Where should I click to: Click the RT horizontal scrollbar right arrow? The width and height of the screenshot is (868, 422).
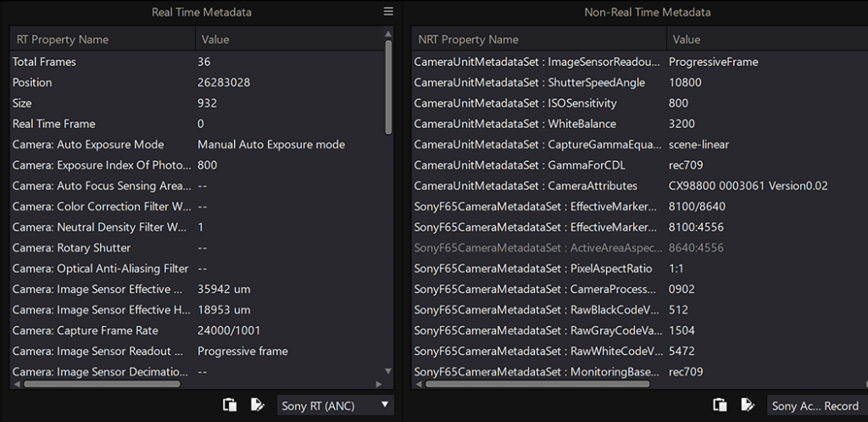(379, 383)
